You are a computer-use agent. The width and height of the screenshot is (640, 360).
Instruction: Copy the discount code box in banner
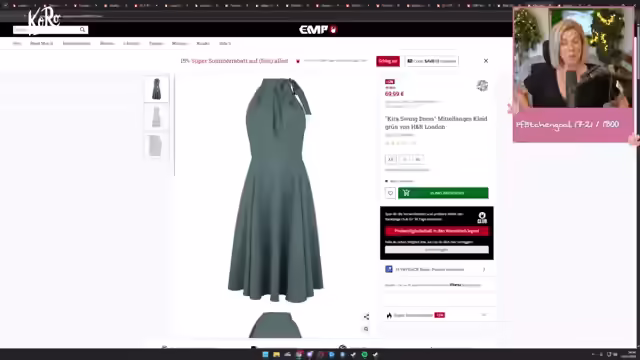pos(431,61)
